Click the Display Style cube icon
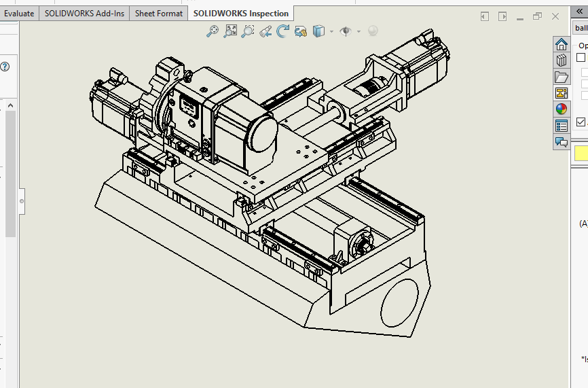This screenshot has height=388, width=588. point(318,31)
